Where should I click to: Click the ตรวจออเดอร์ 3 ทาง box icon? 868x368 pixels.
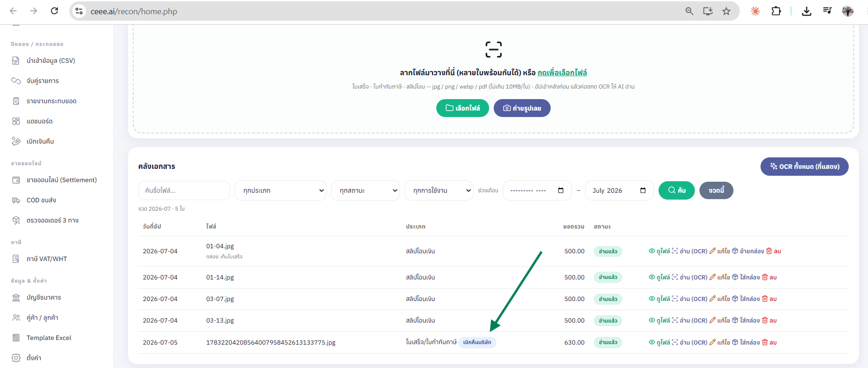pyautogui.click(x=16, y=220)
